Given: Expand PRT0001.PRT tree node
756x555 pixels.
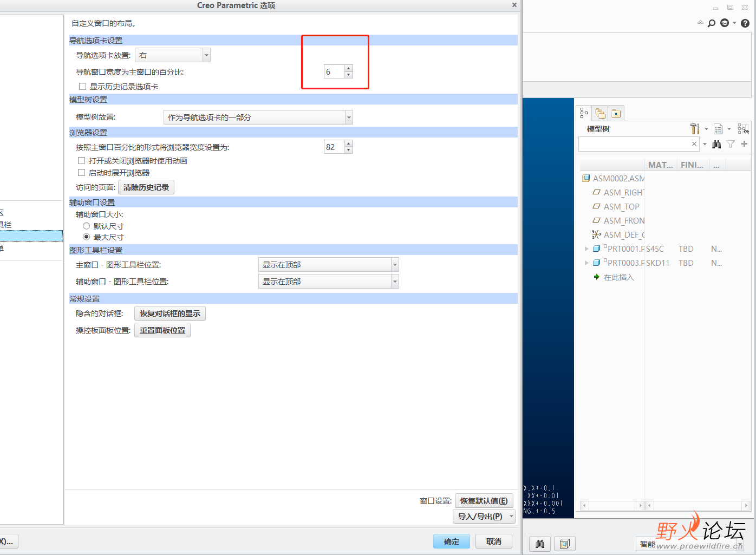Looking at the screenshot, I should (x=586, y=249).
